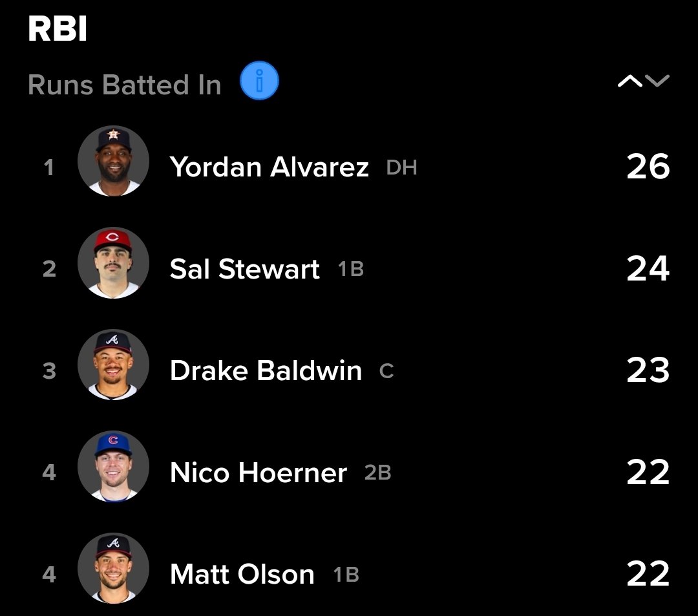Click the DH position label
Viewport: 698px width, 616px height.
click(x=401, y=168)
